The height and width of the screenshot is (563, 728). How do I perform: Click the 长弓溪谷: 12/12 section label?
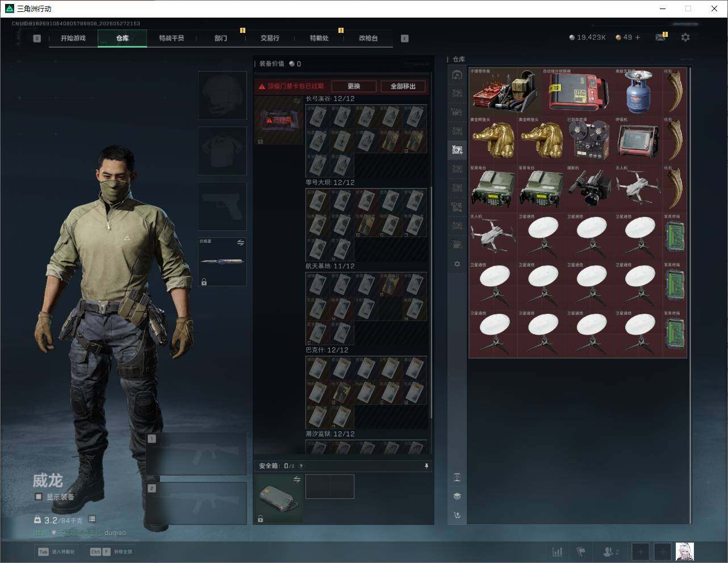330,99
